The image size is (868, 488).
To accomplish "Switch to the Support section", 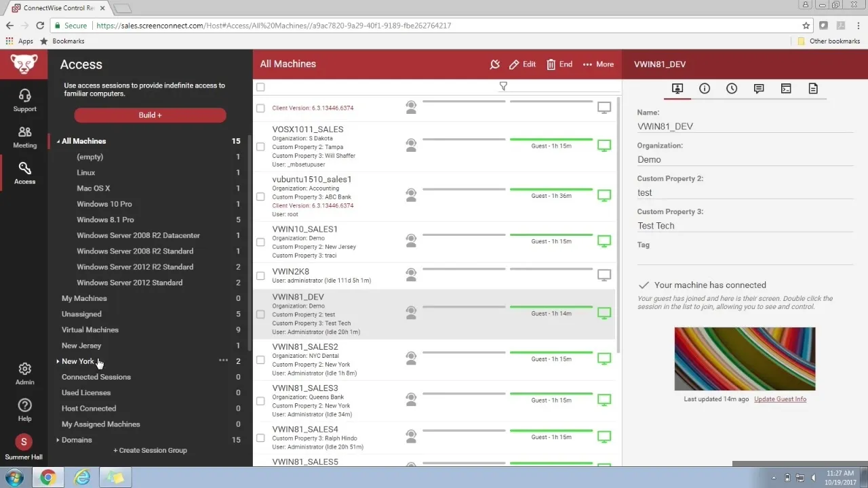I will point(24,100).
